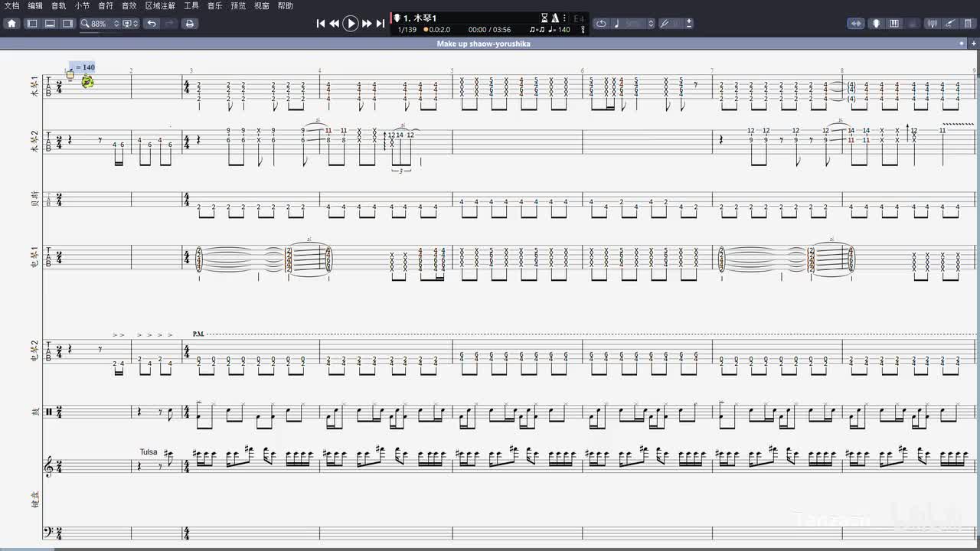Open the tuner from the fork icon
This screenshot has height=551, width=980.
click(x=583, y=30)
